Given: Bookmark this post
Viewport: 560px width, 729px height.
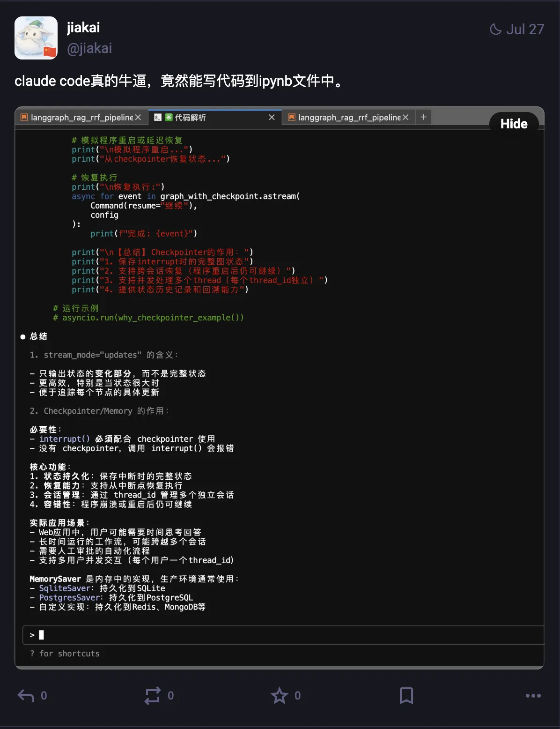Looking at the screenshot, I should click(406, 696).
